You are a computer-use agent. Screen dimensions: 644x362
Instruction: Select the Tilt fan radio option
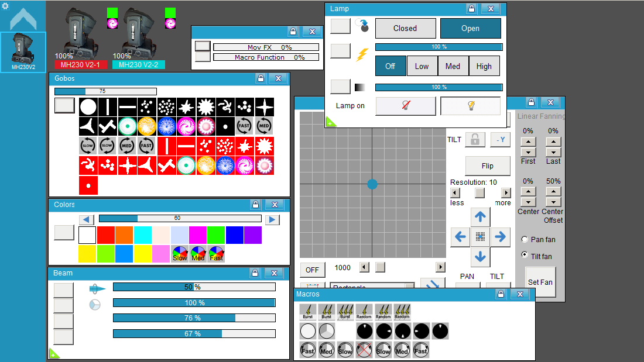[x=525, y=254]
